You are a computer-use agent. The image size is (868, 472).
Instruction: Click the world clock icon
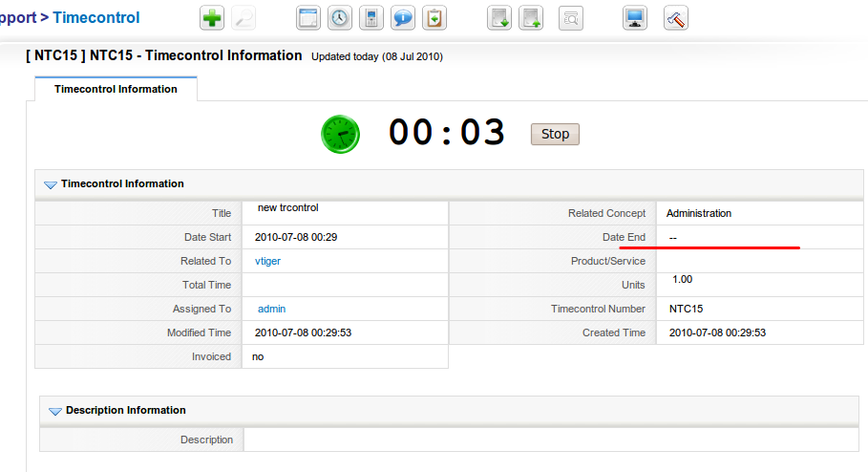click(339, 18)
